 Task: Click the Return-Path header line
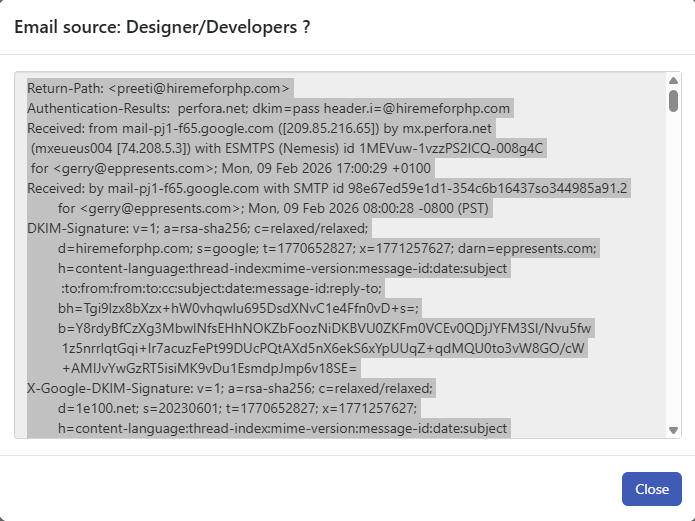pyautogui.click(x=159, y=88)
